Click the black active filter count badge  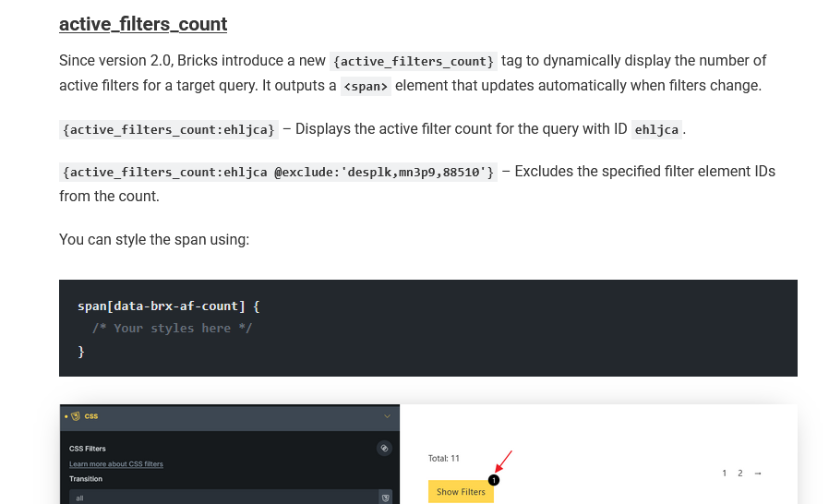point(493,480)
